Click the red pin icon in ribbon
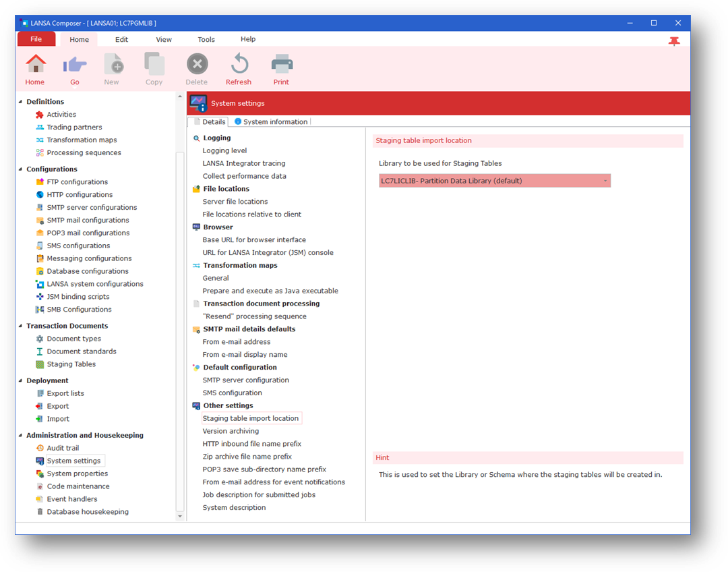Viewport: 728px width, 572px height. click(x=674, y=41)
